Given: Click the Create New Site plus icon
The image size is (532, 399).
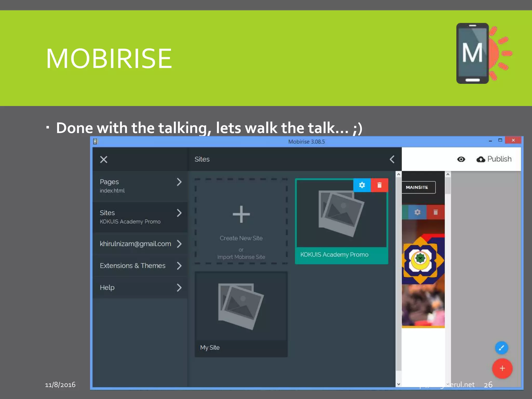Looking at the screenshot, I should click(x=241, y=214).
